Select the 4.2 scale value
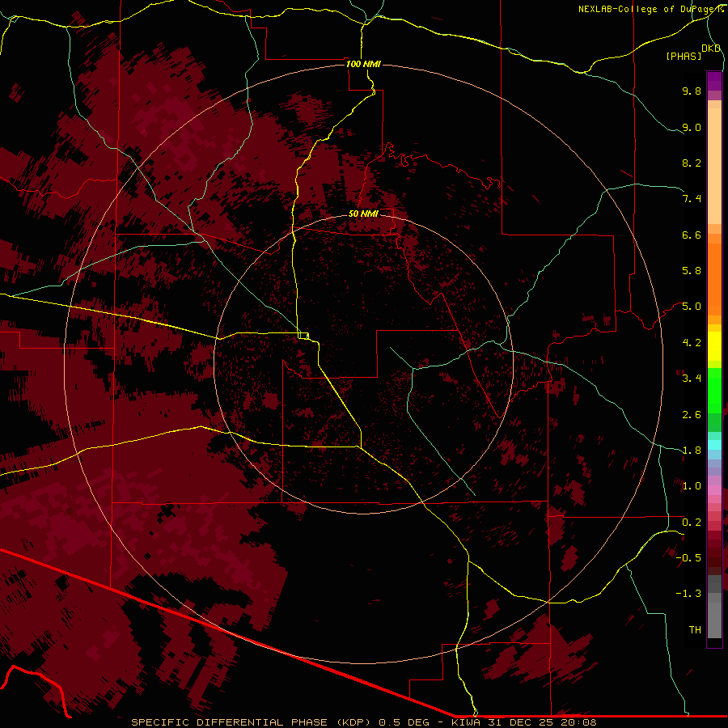 click(x=692, y=343)
